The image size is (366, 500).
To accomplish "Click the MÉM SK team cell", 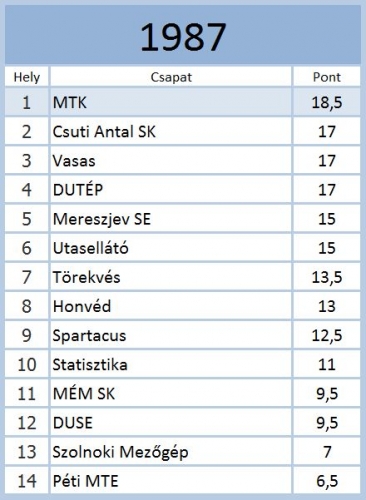I will tap(171, 394).
